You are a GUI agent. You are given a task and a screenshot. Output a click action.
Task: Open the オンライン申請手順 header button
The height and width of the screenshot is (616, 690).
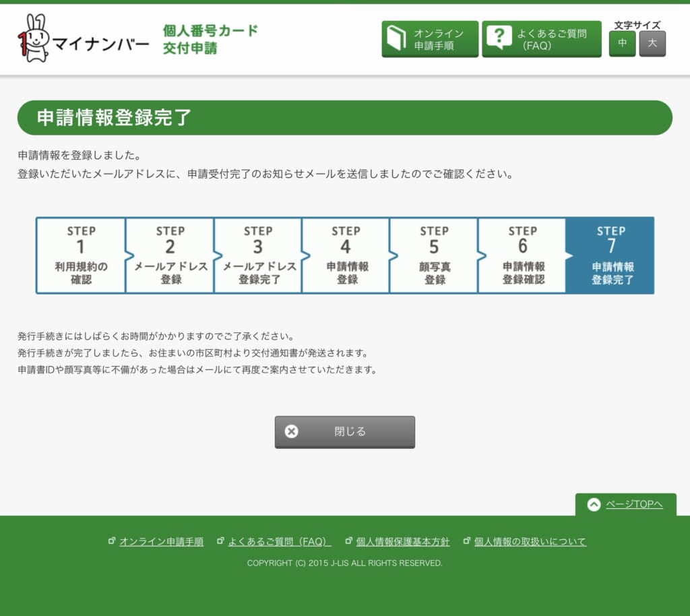pos(430,39)
